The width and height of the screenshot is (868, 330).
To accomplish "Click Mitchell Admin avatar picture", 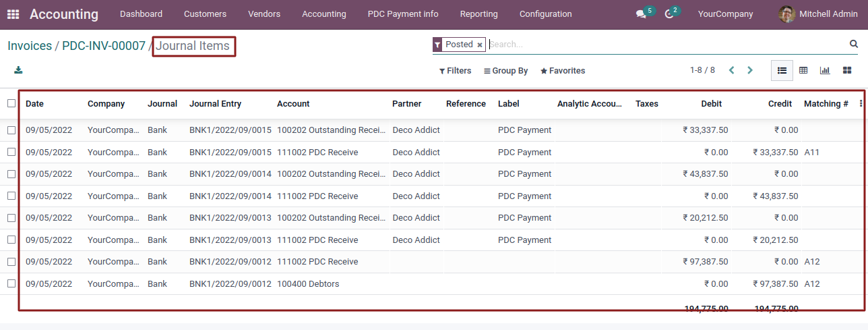I will [786, 14].
